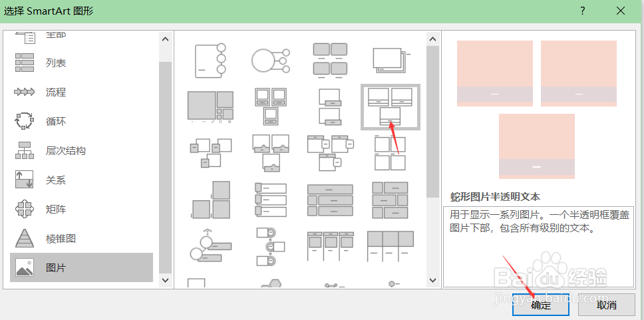Choose layout with pointed caption bars over pictures
The height and width of the screenshot is (320, 644).
[x=271, y=153]
